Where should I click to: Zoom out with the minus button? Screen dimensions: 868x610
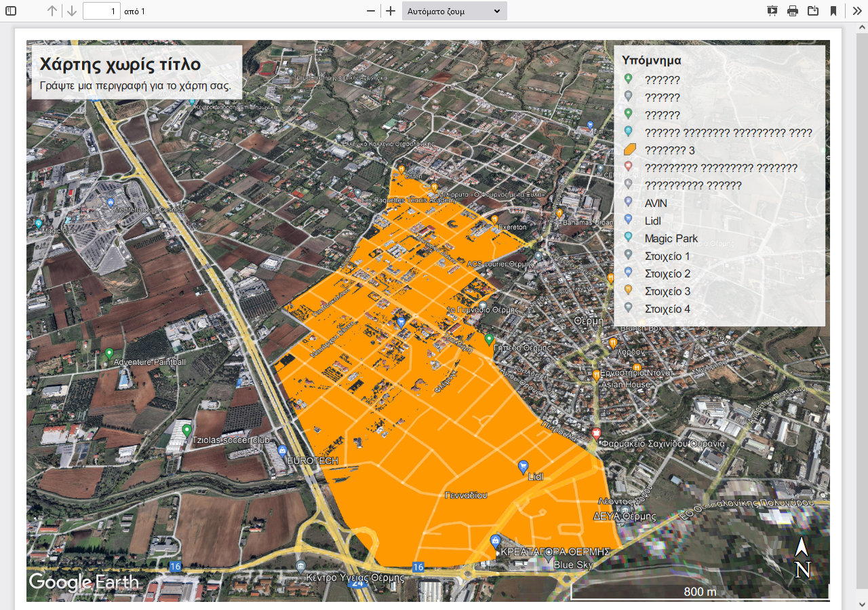(371, 11)
